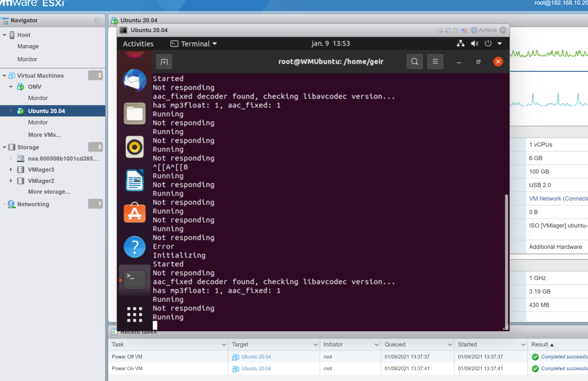Click the Storage icon in Navigator
Screen dimensions: 588x381
click(x=12, y=147)
